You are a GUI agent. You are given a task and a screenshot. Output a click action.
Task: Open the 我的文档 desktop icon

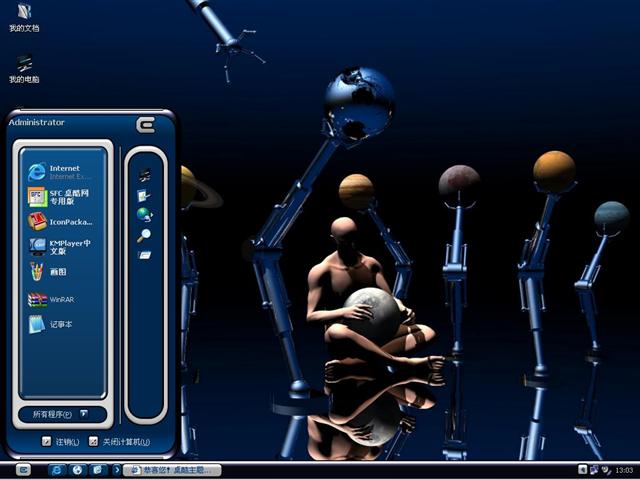coord(24,17)
